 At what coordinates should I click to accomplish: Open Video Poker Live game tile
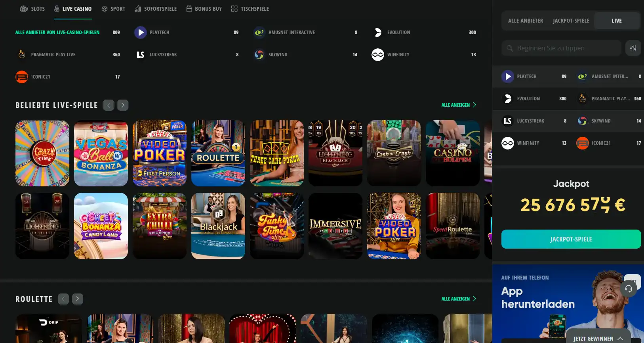point(394,226)
